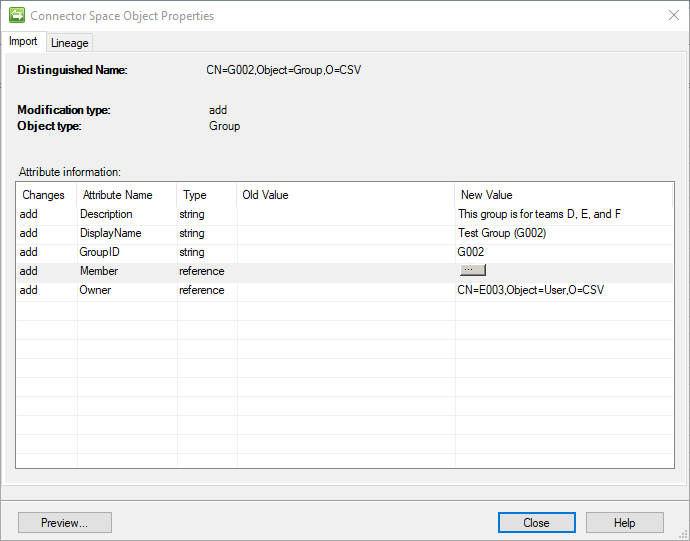The image size is (690, 541).
Task: Click the distinguished name 'CN=G002,Object=Group,O=CSV'
Action: coord(284,70)
